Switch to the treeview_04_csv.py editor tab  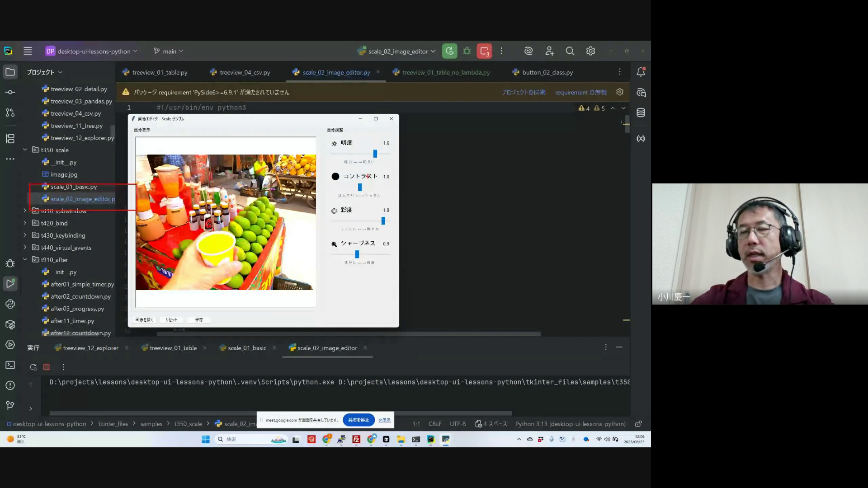pyautogui.click(x=245, y=72)
